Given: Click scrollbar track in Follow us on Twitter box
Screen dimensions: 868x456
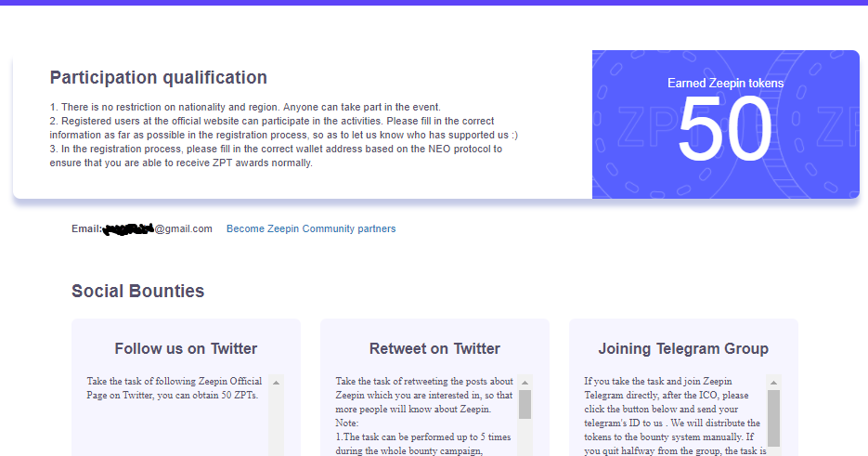Looking at the screenshot, I should (x=276, y=423).
